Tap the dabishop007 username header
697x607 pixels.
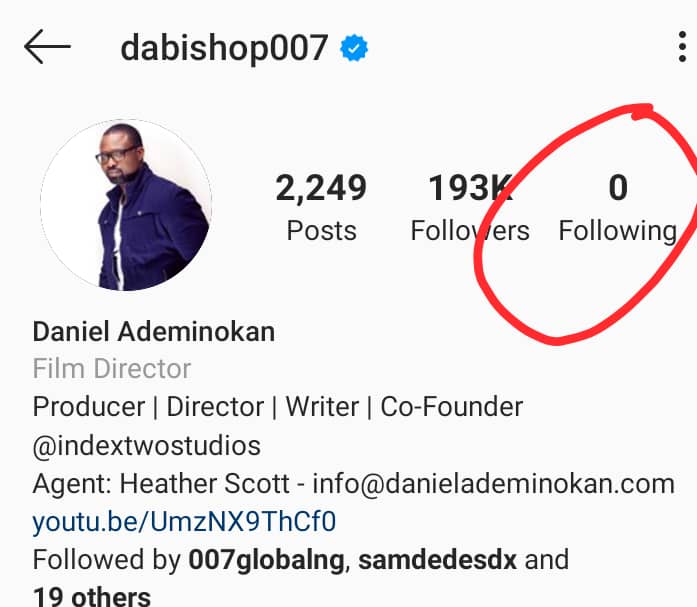pos(224,48)
